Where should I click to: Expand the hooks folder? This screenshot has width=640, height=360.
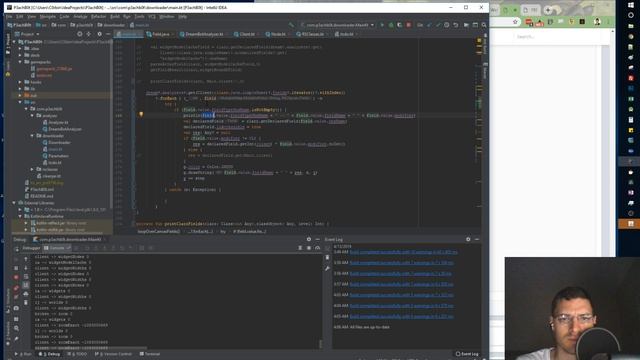20,82
